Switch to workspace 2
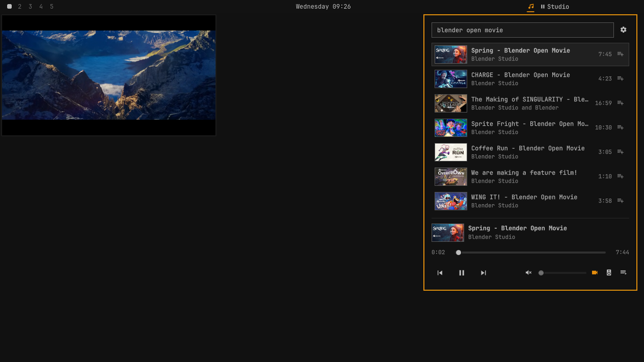 click(20, 6)
